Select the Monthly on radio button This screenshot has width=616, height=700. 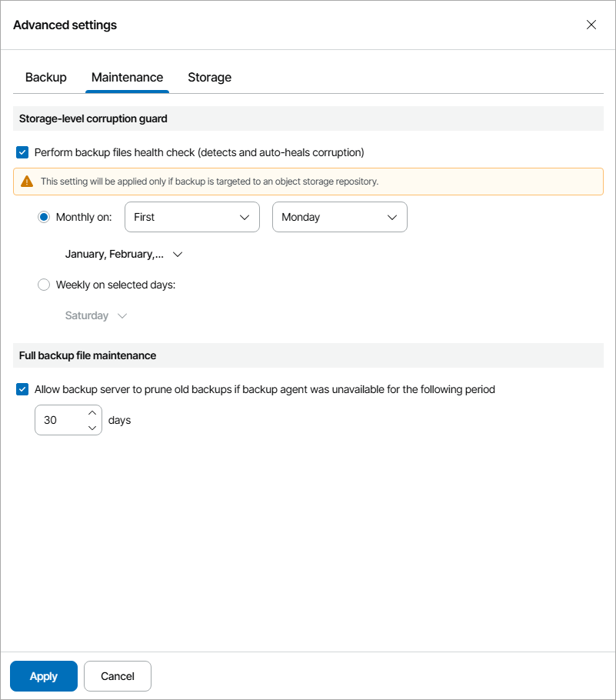pos(44,217)
